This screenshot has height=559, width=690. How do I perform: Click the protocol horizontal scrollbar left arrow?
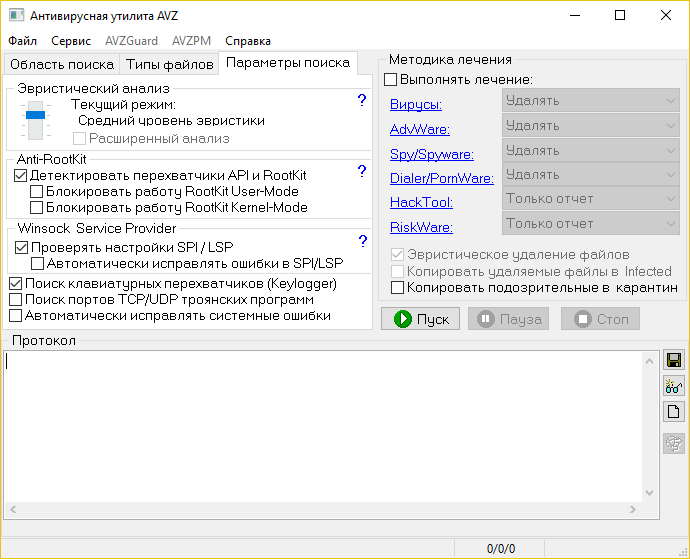point(13,509)
